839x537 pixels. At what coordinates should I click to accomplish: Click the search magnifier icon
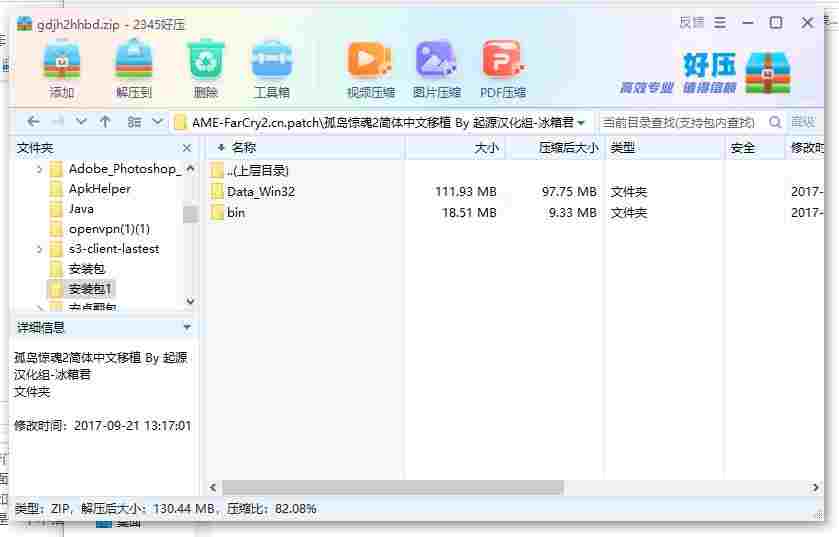775,122
